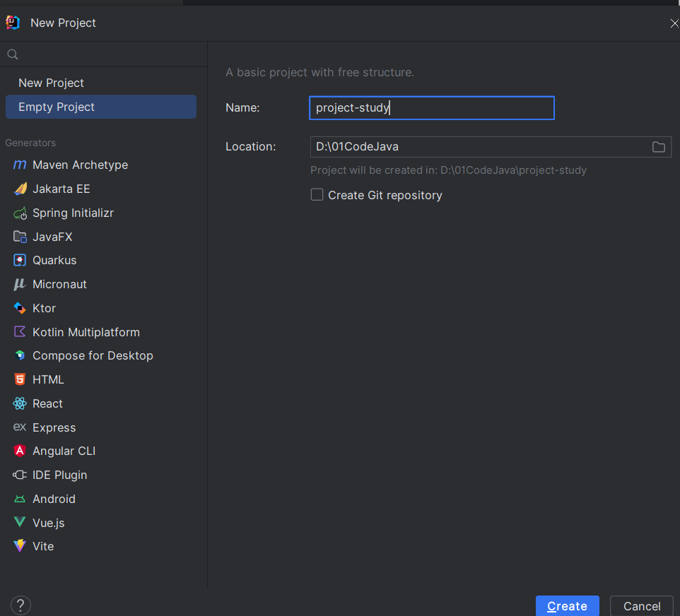The height and width of the screenshot is (616, 680).
Task: Click the HTML5 shield icon
Action: pos(20,379)
